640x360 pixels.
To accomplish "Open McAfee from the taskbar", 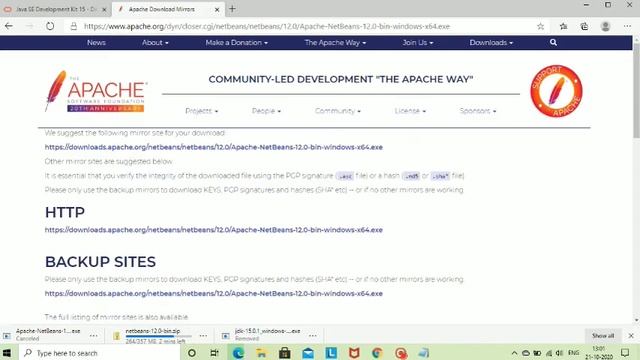I will click(x=354, y=353).
